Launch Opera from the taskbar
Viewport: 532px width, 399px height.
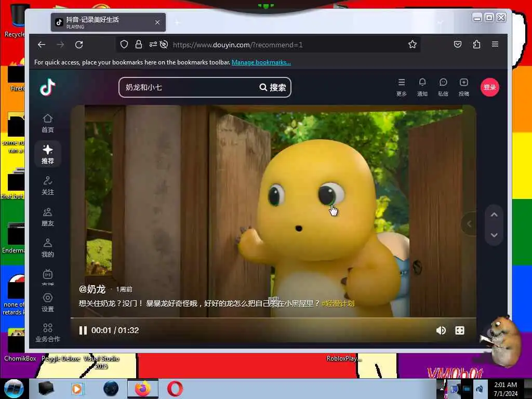[x=175, y=389]
